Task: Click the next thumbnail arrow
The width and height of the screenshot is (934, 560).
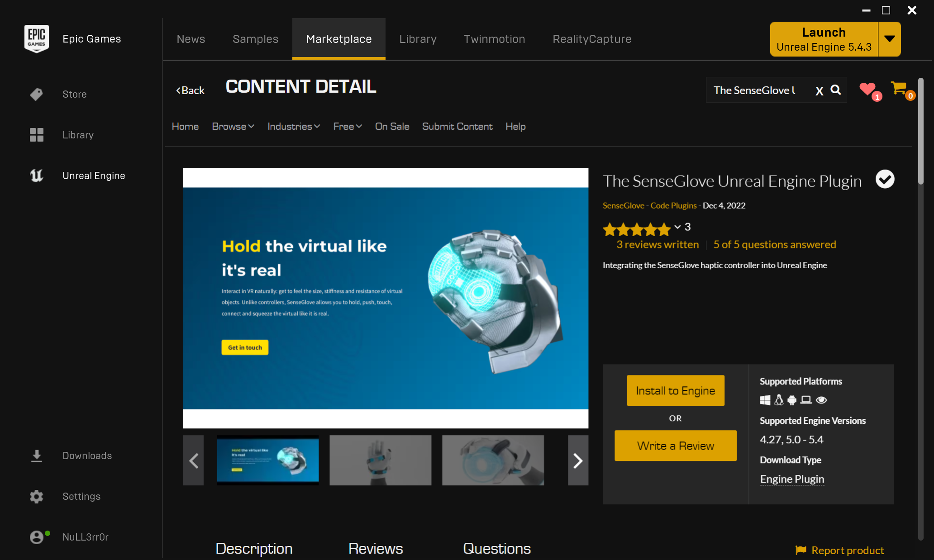Action: (578, 460)
